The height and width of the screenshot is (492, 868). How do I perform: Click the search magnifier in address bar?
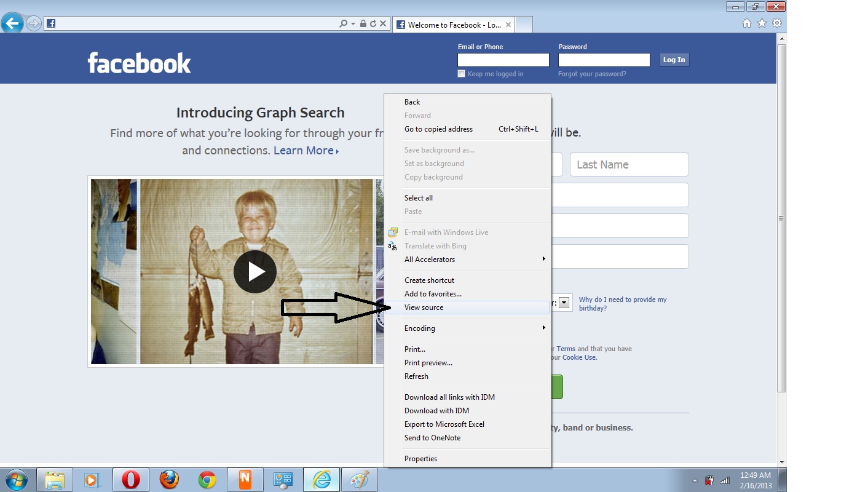343,24
